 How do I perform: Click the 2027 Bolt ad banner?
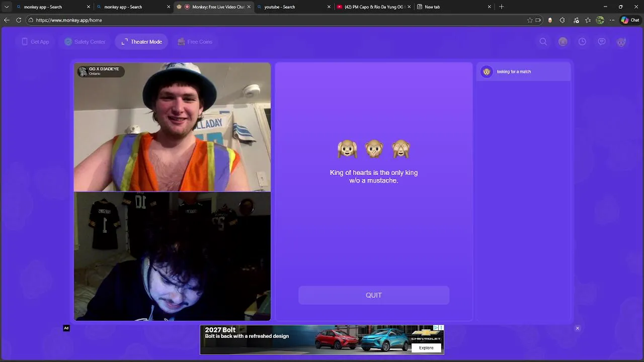[322, 340]
